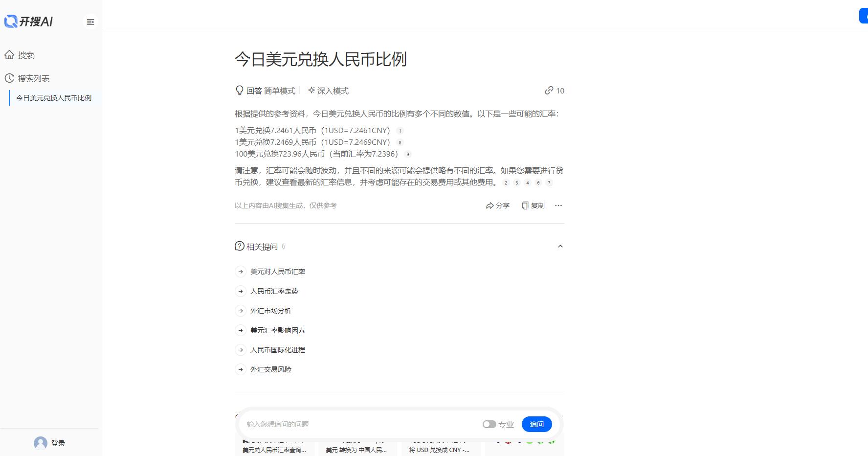Screen dimensions: 868x456
Task: Click the login avatar icon
Action: [x=40, y=443]
